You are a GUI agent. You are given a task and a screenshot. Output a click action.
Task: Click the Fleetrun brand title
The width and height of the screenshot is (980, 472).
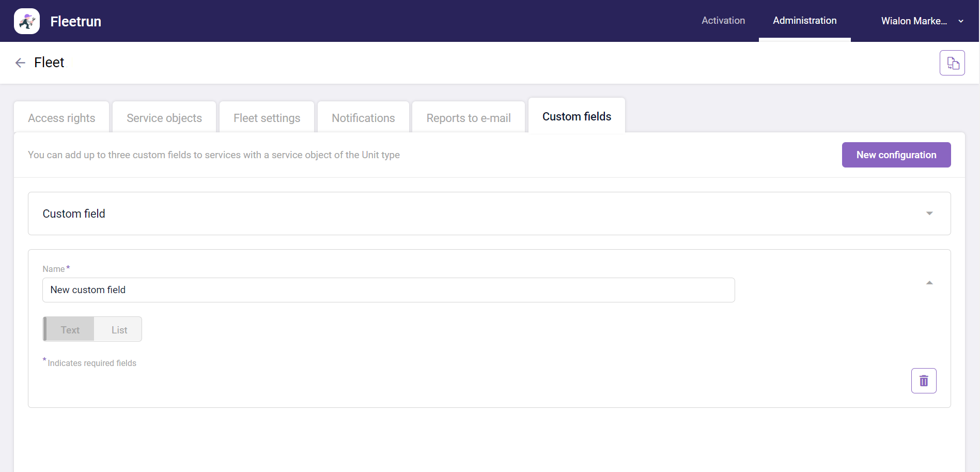(x=76, y=22)
